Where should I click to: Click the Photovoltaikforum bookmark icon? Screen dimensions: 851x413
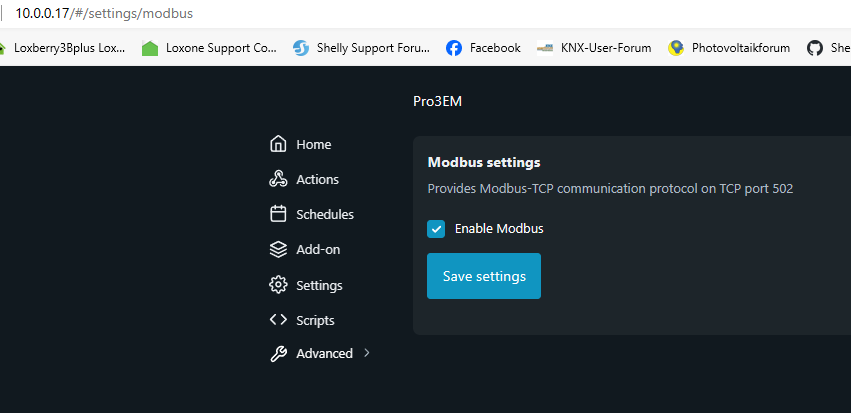pos(677,47)
